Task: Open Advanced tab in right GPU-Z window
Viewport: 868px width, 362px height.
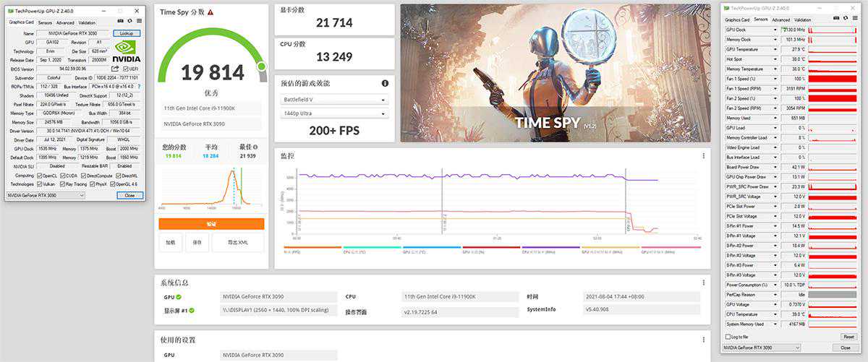Action: 780,20
